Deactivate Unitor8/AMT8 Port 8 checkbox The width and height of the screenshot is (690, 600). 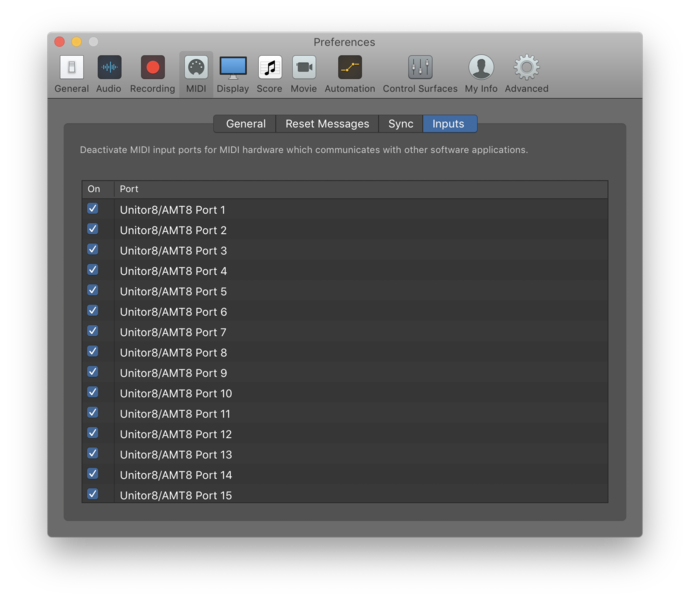pos(92,351)
